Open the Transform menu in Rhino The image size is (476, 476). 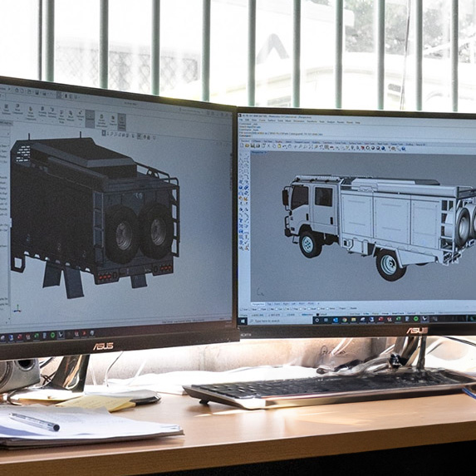point(312,122)
